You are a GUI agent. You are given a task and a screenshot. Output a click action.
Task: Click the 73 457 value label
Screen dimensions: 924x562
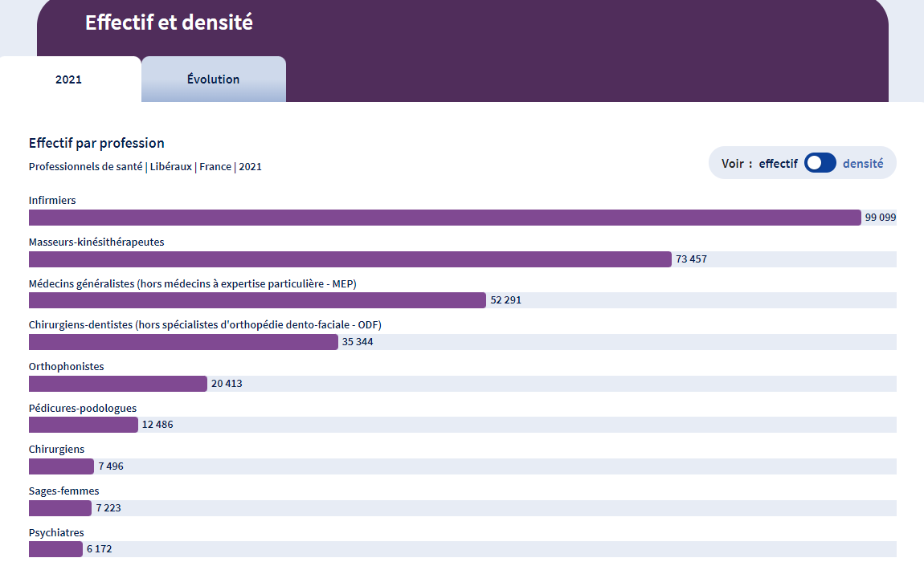(x=691, y=259)
